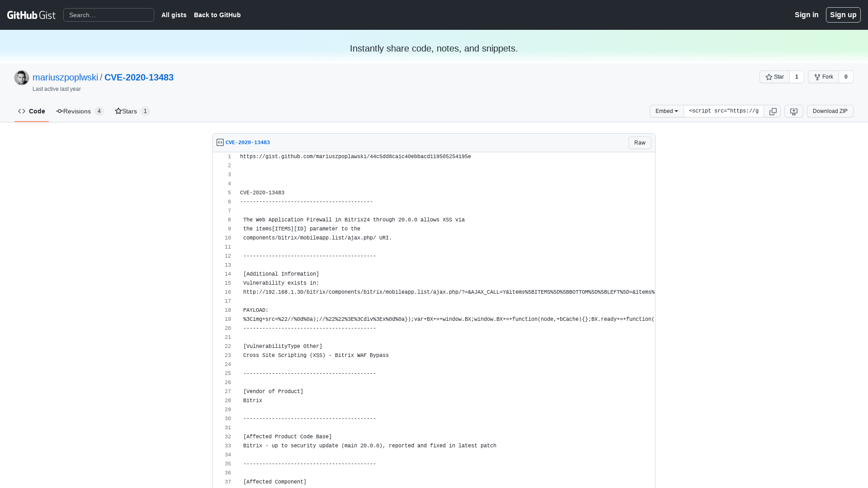Select line number 1
This screenshot has width=868, height=488.
point(224,157)
